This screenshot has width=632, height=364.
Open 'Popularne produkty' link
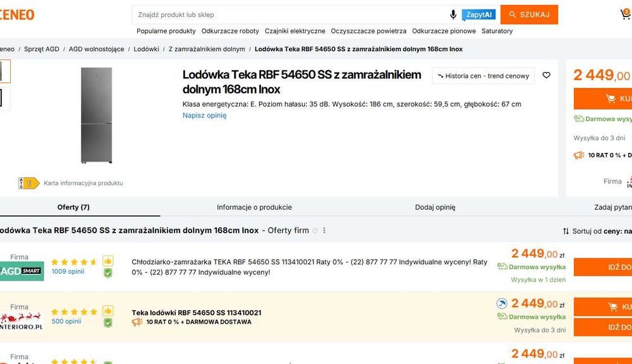(x=166, y=31)
